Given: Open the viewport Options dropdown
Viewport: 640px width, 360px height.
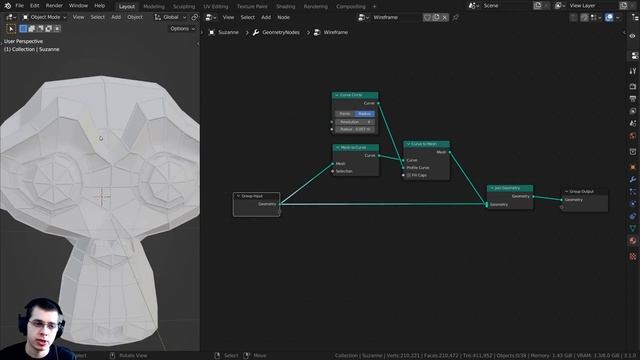Looking at the screenshot, I should pyautogui.click(x=182, y=29).
